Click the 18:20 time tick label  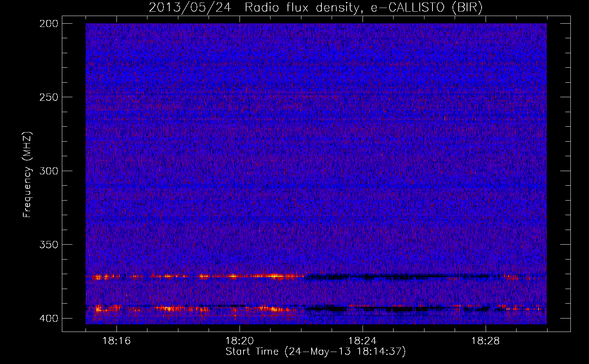(240, 341)
